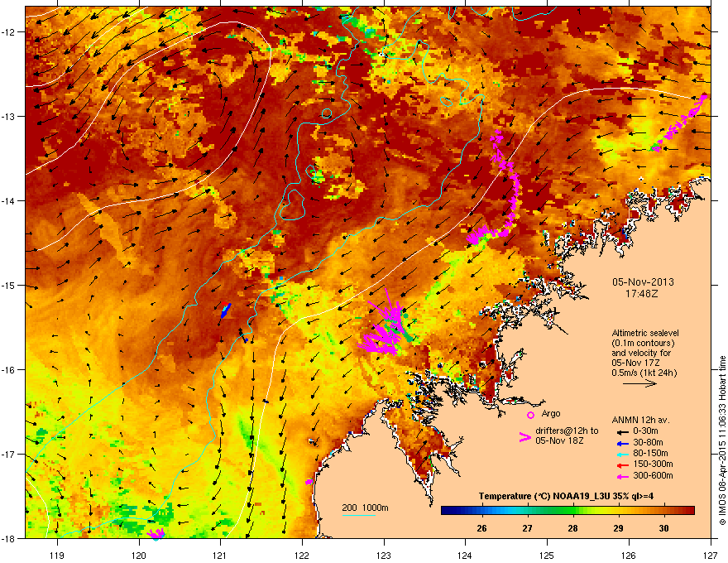Click the longitude axis label 125
This screenshot has height=563, width=728.
pyautogui.click(x=547, y=555)
